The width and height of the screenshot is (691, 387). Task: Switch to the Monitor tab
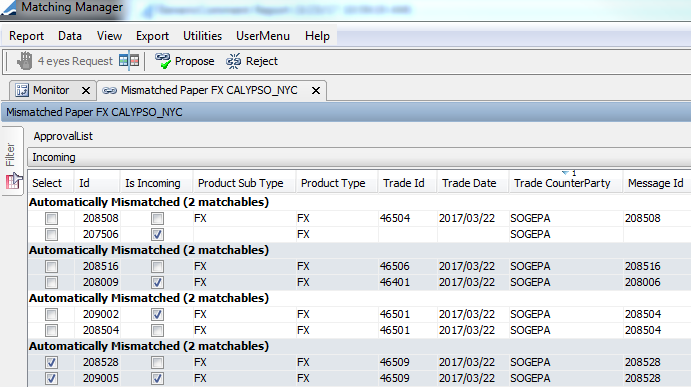point(51,90)
